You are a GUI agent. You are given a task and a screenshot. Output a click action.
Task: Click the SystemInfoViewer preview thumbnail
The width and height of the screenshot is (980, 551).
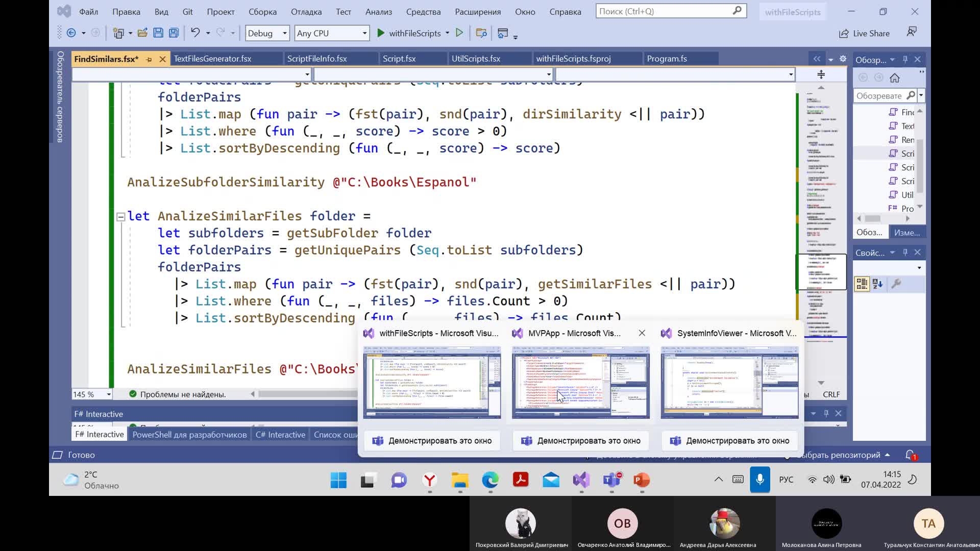[729, 383]
